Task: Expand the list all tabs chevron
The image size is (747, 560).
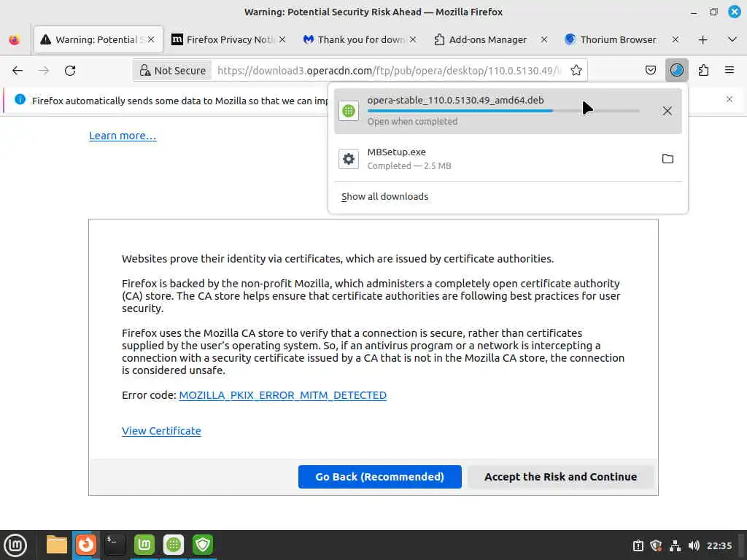Action: (732, 39)
